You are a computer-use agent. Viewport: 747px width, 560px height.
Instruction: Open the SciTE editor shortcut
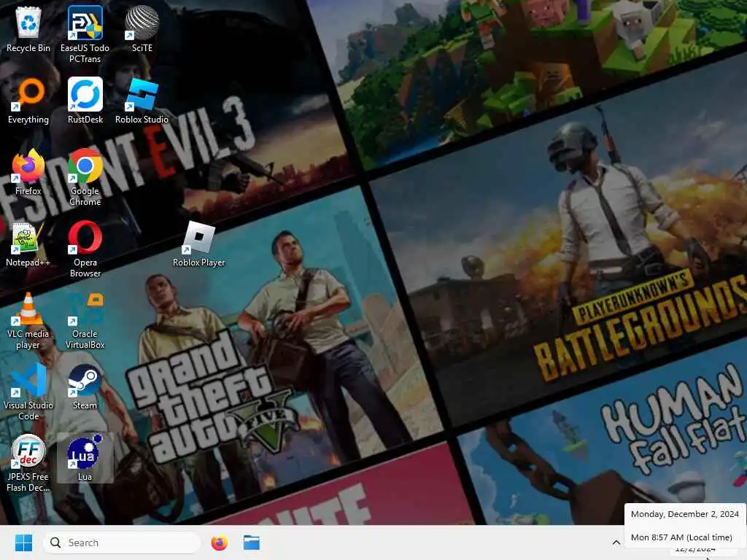(142, 29)
